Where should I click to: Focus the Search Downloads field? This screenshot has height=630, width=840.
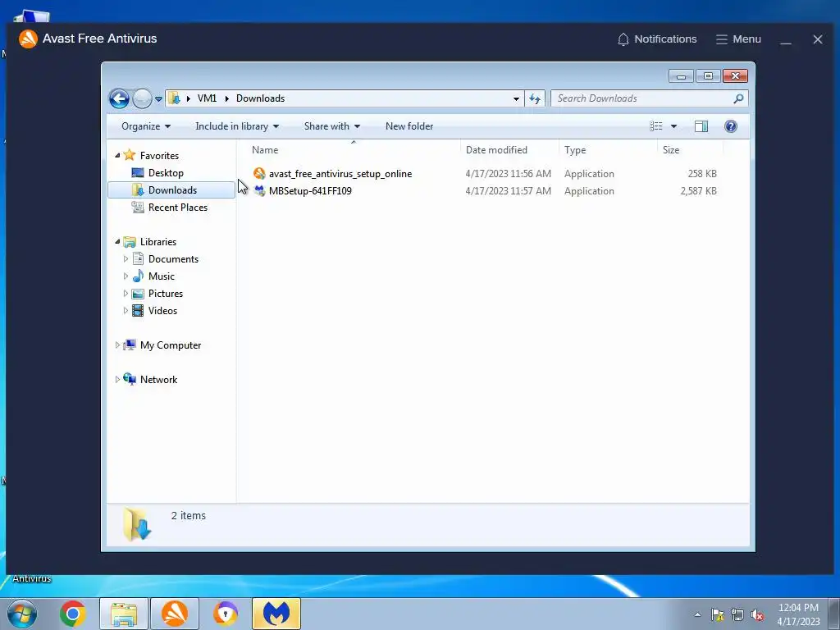coord(643,98)
